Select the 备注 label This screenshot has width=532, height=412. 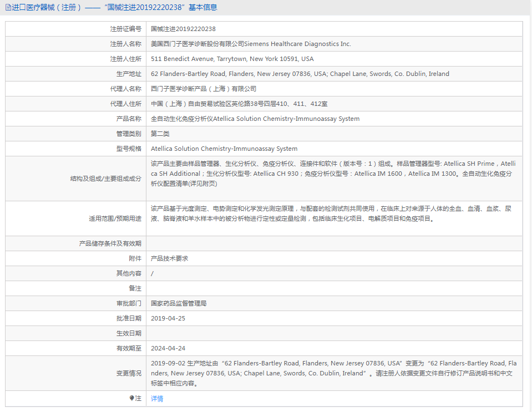(x=135, y=288)
